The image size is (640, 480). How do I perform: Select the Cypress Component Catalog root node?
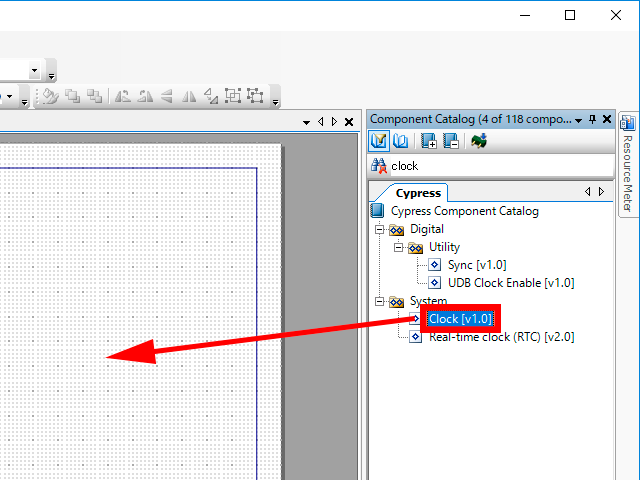coord(464,211)
